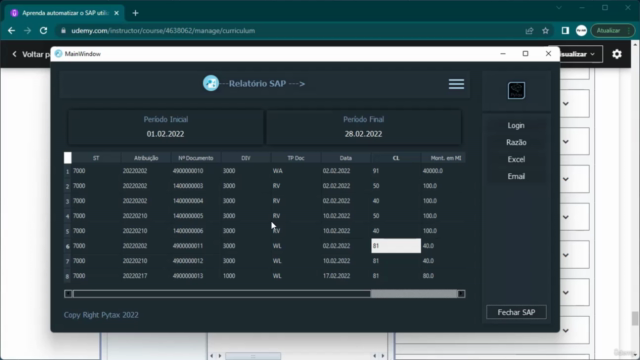Click the selected CL cell with 81 in row 6
The image size is (640, 360).
(x=396, y=246)
